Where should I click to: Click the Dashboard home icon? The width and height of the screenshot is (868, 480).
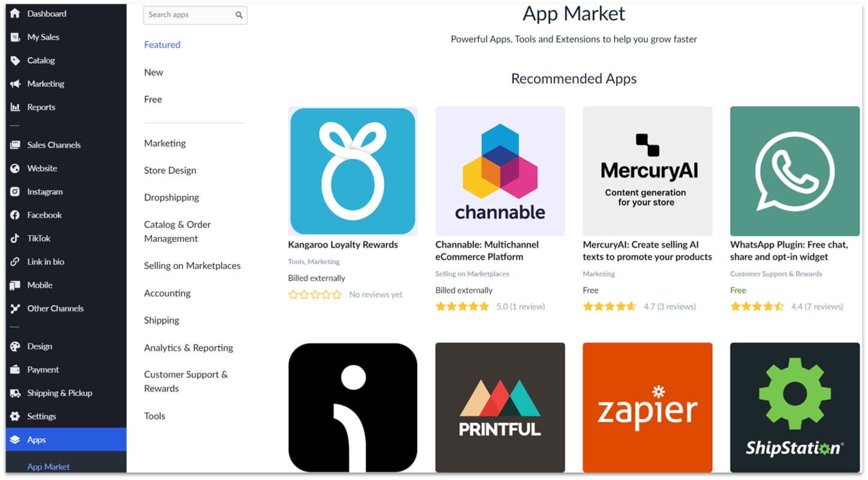15,13
